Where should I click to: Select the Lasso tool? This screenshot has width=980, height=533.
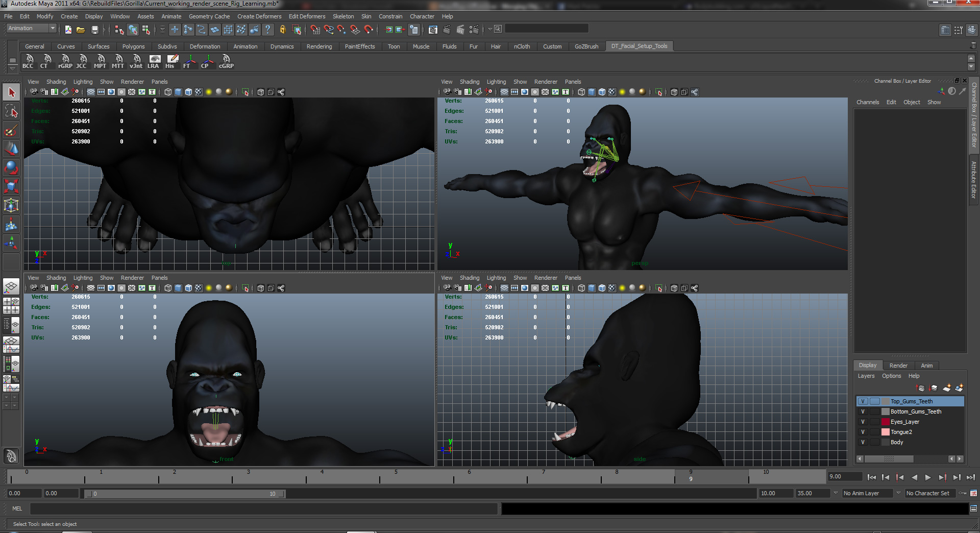(x=11, y=111)
